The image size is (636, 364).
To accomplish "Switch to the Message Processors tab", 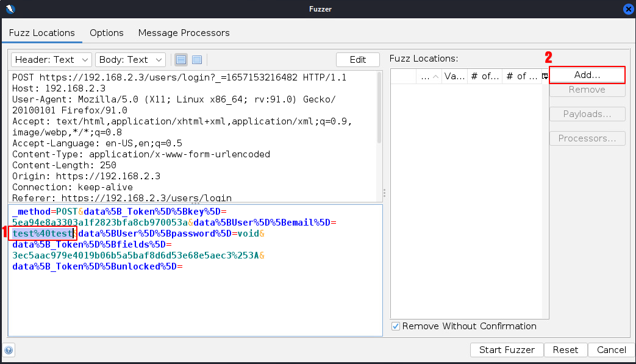I will point(184,33).
